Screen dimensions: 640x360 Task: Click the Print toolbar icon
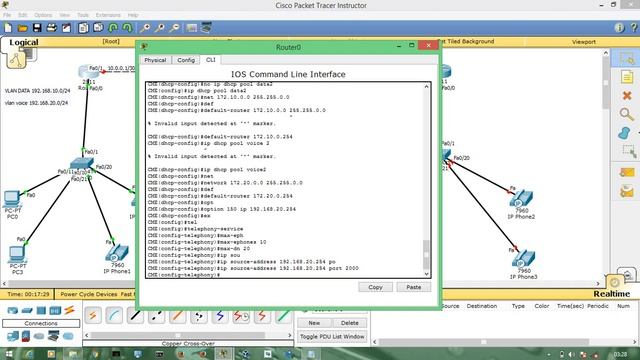pos(51,28)
